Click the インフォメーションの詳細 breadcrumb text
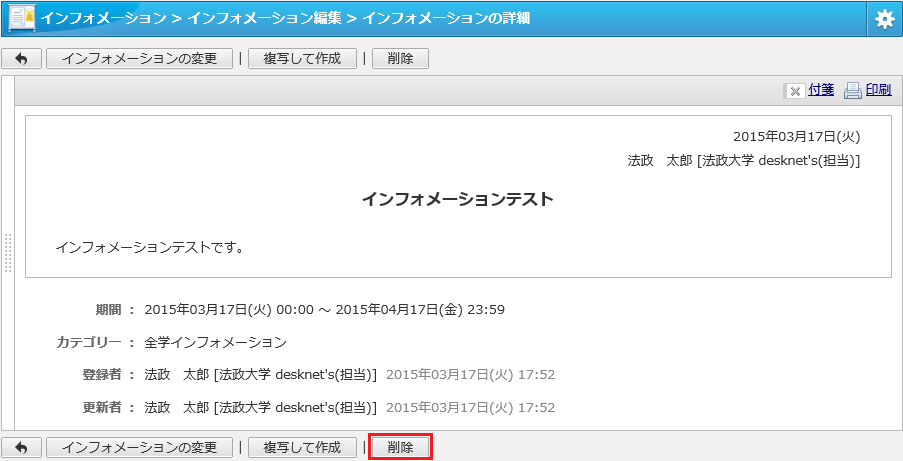Screen dimensions: 903x461 tap(446, 18)
